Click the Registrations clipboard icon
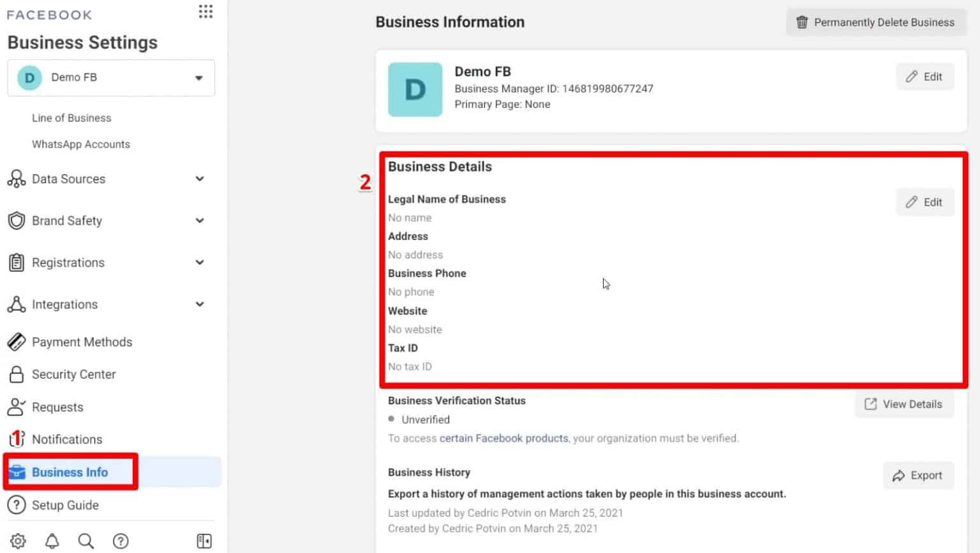 (x=17, y=262)
